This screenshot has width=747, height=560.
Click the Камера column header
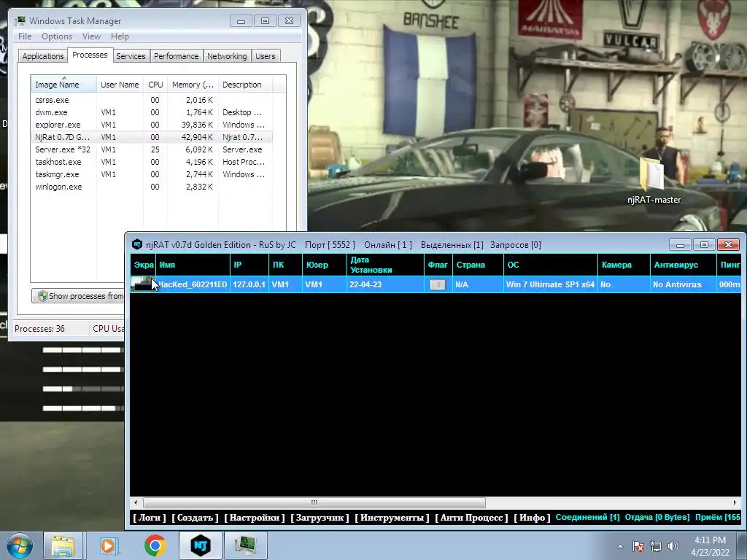(623, 265)
